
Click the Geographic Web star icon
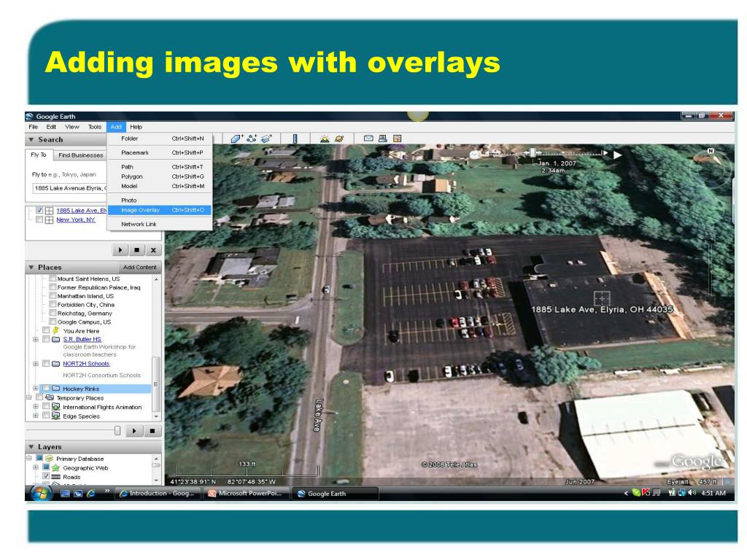click(55, 467)
